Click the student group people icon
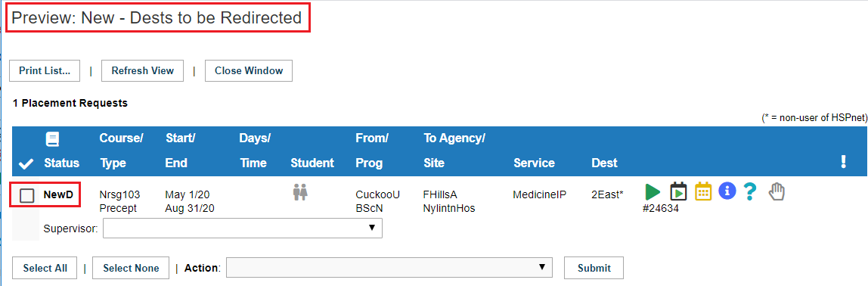Image resolution: width=868 pixels, height=286 pixels. [301, 192]
